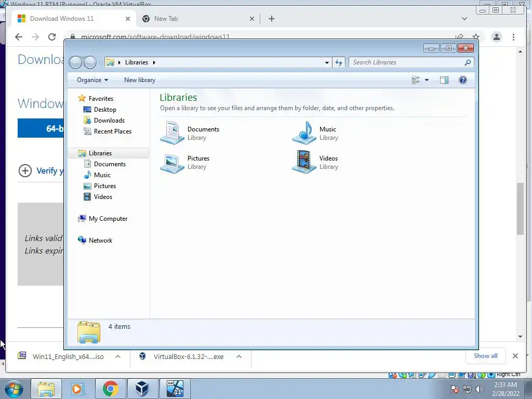Open Chrome three-dot menu
The image size is (532, 399).
point(514,37)
